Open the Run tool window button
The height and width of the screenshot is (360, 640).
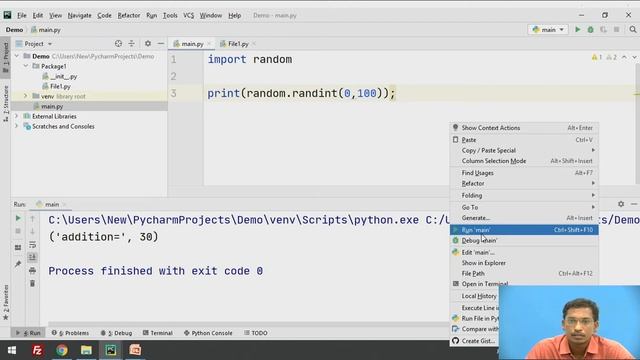tap(28, 333)
